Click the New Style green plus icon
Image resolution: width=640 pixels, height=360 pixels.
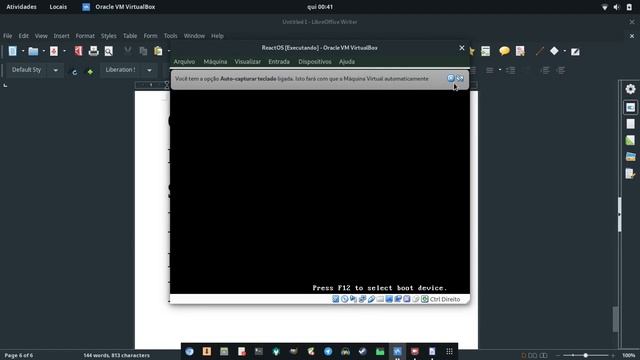click(x=90, y=72)
